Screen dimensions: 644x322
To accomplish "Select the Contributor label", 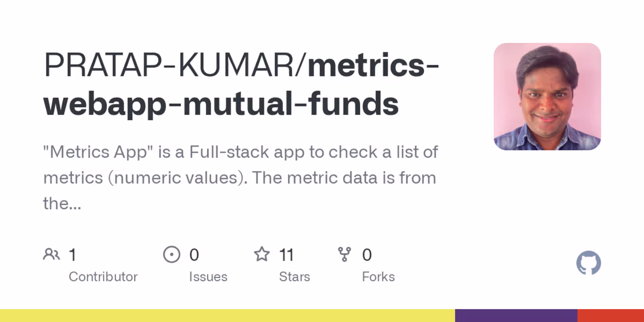I will 103,277.
